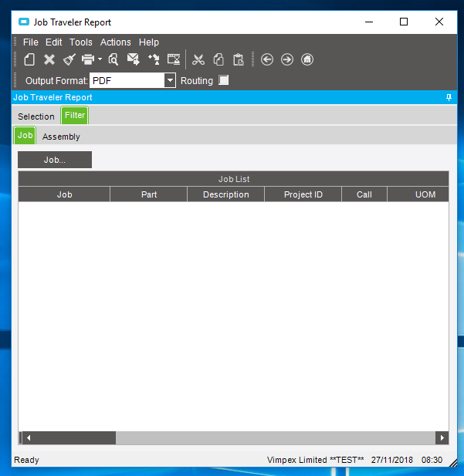Click the Project ID column header
This screenshot has width=464, height=476.
click(303, 194)
